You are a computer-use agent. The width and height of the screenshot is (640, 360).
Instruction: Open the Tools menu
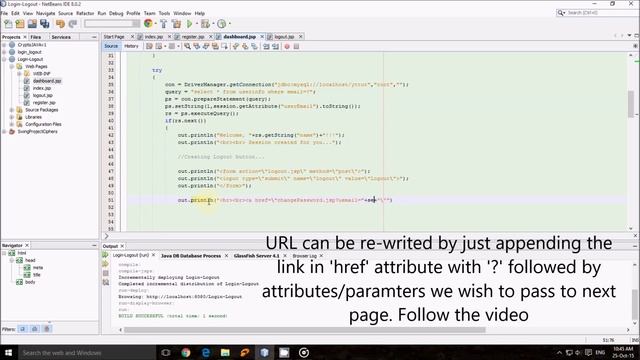coord(164,13)
